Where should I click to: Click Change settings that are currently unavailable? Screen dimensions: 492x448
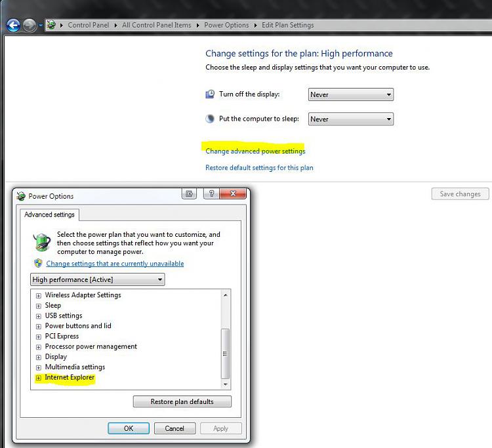click(x=115, y=264)
